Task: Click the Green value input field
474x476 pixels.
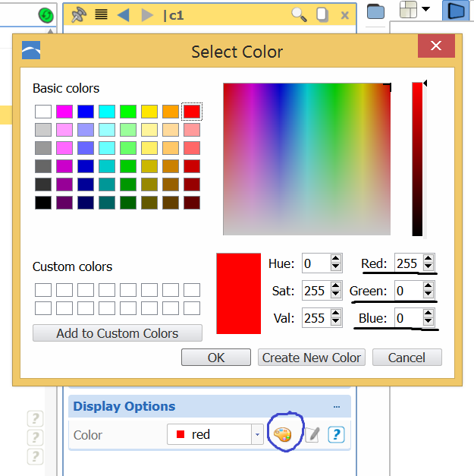Action: point(409,291)
